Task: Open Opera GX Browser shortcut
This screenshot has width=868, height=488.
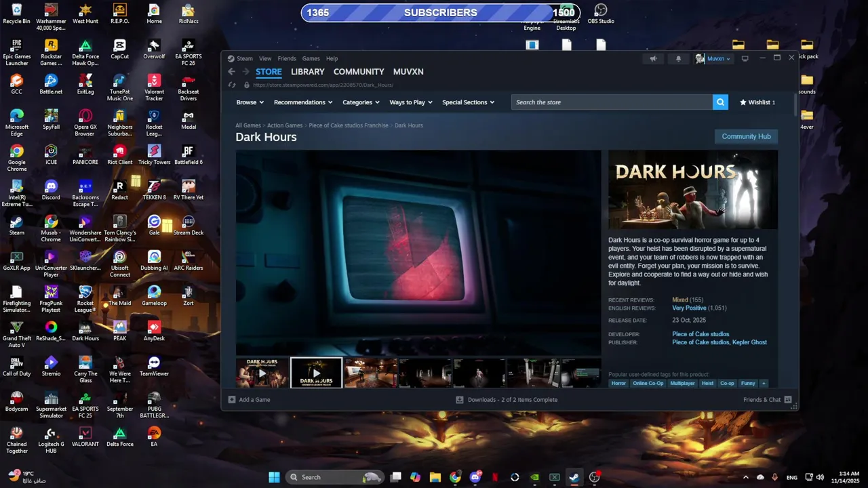Action: (x=85, y=123)
